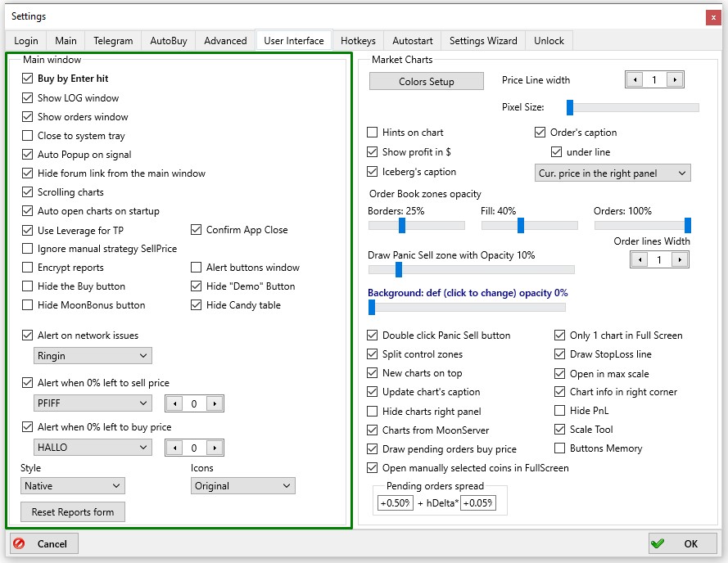
Task: Click the Pixel Size slider
Action: 633,107
